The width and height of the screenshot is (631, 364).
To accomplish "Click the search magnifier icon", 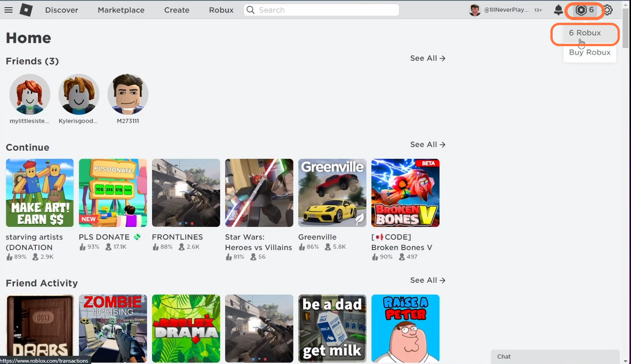I will pyautogui.click(x=251, y=10).
